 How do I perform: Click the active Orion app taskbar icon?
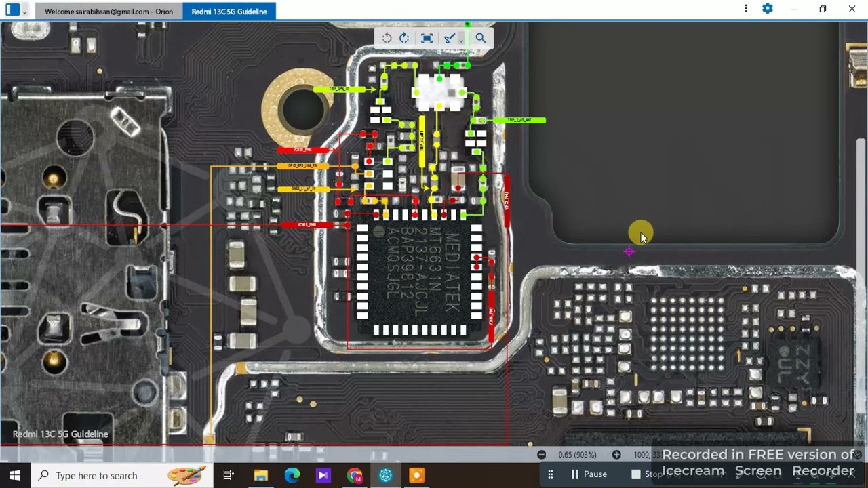click(386, 475)
